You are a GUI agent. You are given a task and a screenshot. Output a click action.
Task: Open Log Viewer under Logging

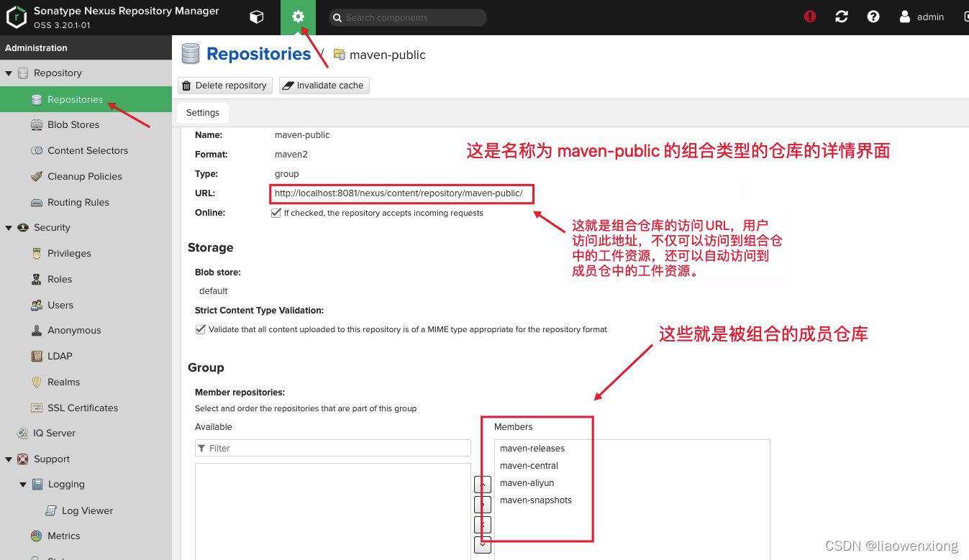click(86, 511)
